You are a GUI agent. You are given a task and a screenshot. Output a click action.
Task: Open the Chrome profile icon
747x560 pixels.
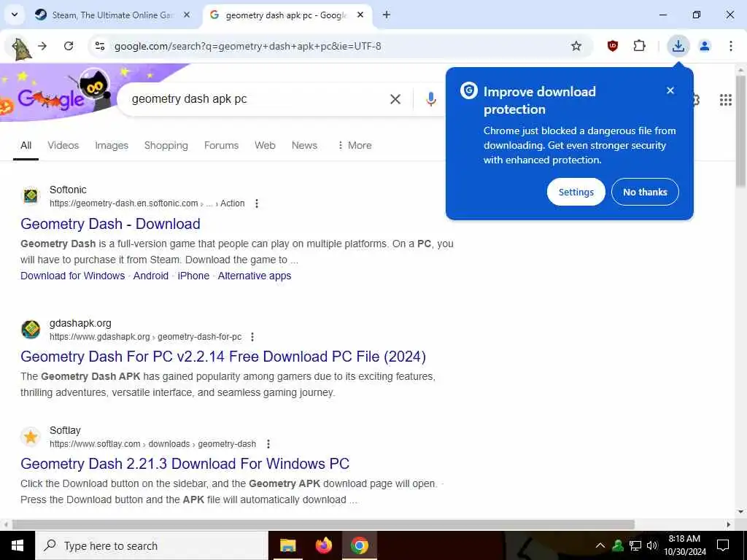[705, 46]
